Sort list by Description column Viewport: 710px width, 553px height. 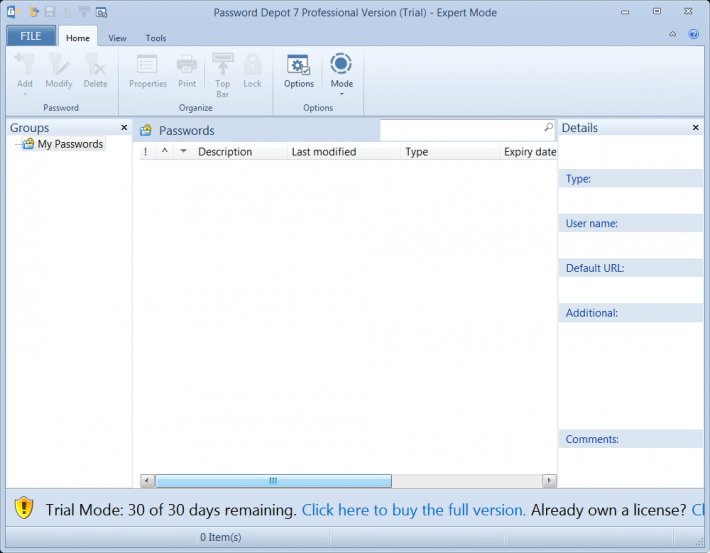(x=225, y=152)
